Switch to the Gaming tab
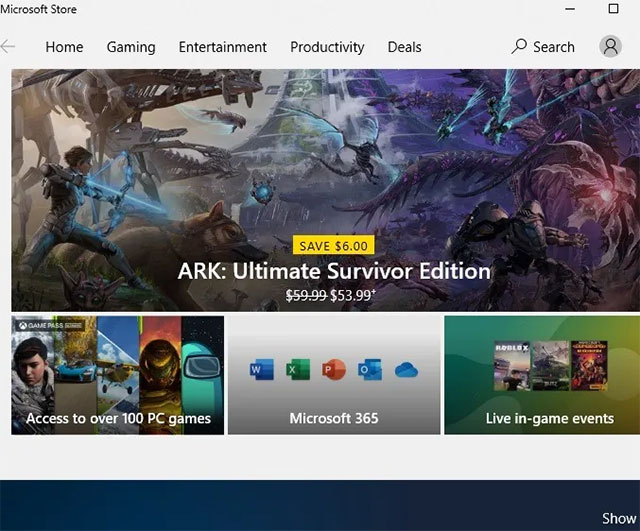The width and height of the screenshot is (640, 531). click(131, 47)
